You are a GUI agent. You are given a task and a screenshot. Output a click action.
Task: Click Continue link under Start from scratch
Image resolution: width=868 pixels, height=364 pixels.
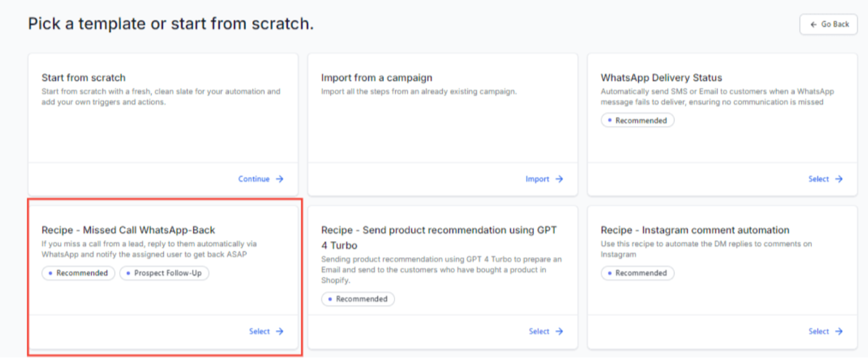pos(254,179)
